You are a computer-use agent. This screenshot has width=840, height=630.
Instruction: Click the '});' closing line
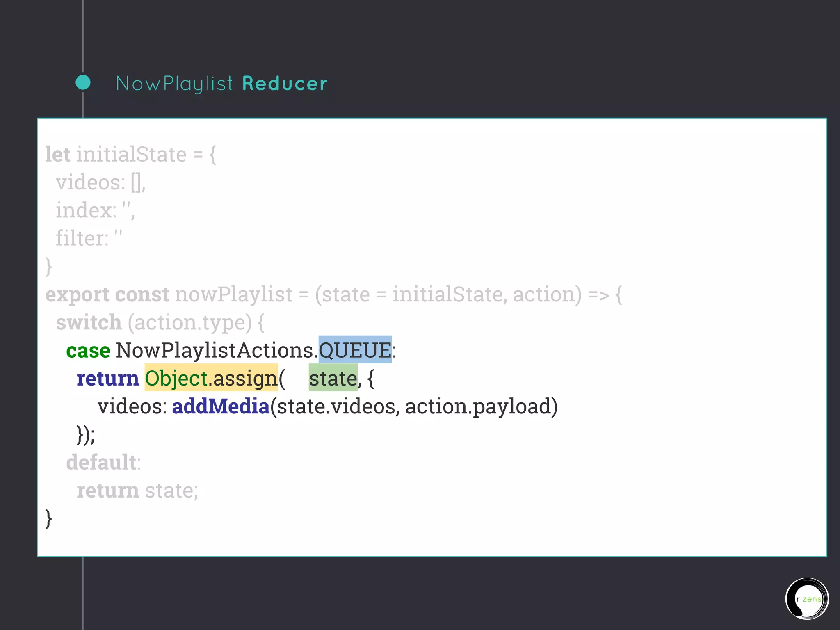tap(86, 435)
